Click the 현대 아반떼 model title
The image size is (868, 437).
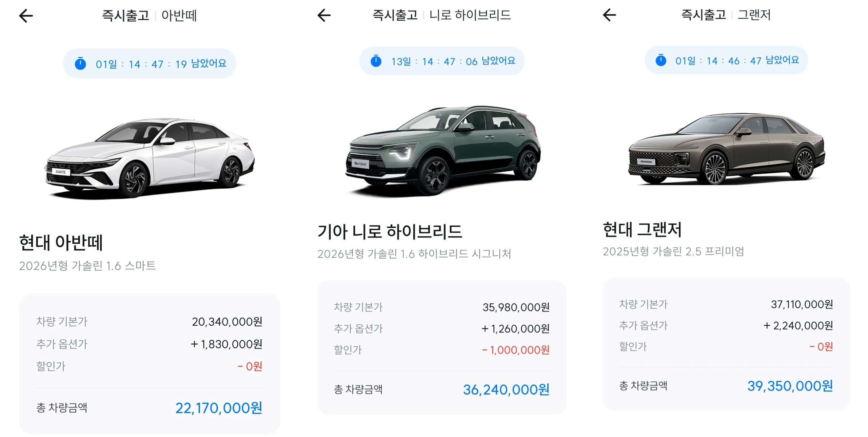point(61,243)
